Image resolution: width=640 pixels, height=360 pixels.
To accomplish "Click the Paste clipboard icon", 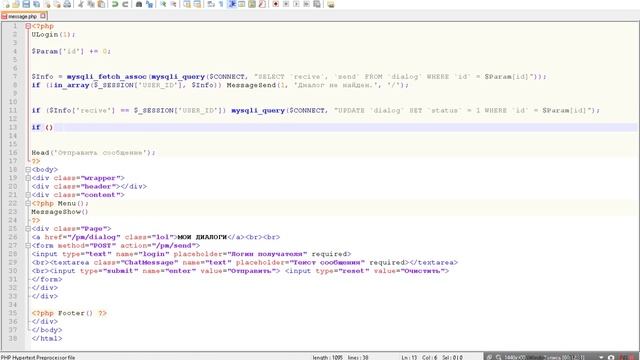I will click(101, 4).
